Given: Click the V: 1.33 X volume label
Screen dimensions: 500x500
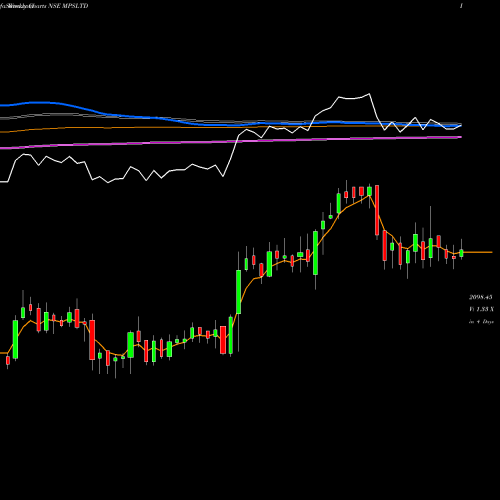Looking at the screenshot, I should 481,309.
